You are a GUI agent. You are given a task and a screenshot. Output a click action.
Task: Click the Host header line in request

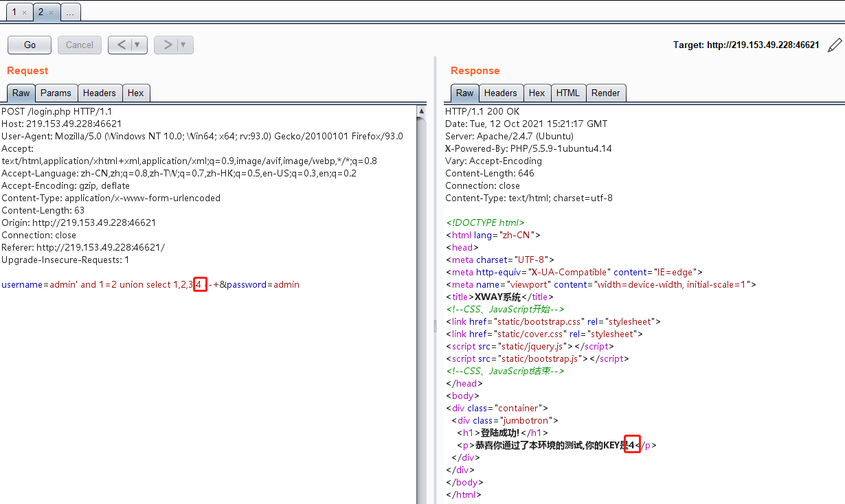pos(61,124)
